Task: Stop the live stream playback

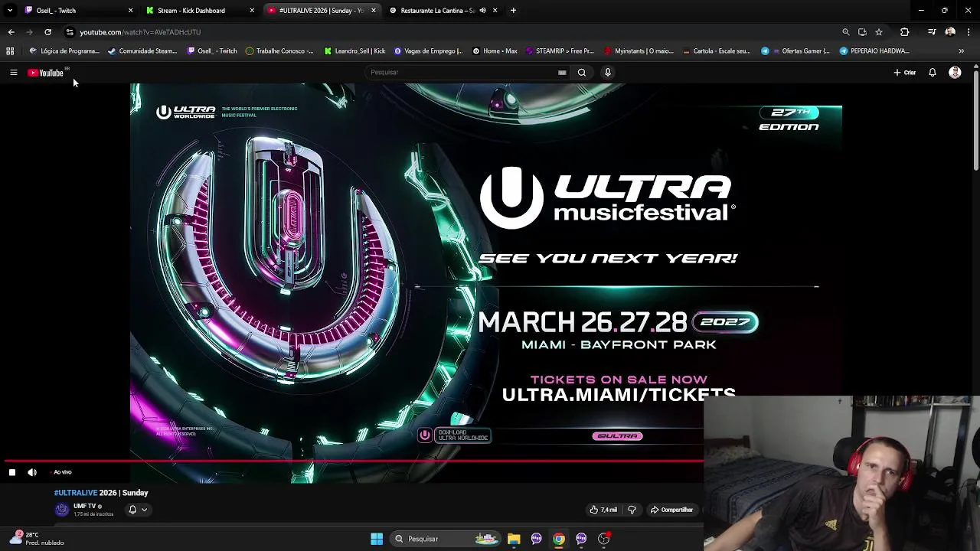Action: [12, 472]
